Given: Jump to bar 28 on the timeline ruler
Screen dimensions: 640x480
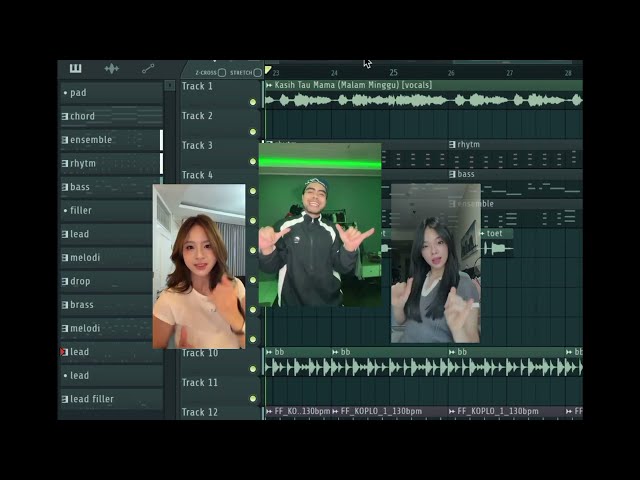Looking at the screenshot, I should click(568, 73).
